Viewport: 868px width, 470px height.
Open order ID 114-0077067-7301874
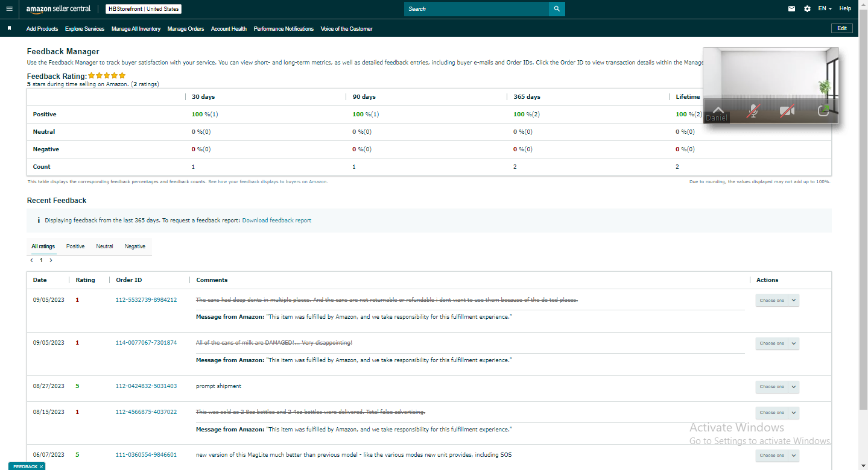click(146, 343)
